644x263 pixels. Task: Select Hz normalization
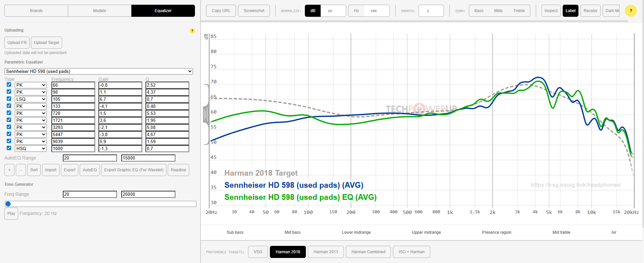pos(356,11)
